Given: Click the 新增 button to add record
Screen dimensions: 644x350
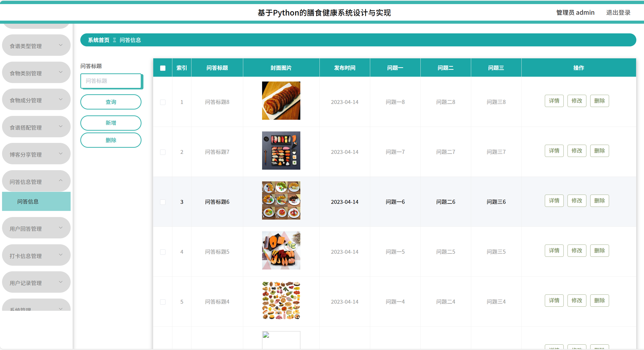Looking at the screenshot, I should coord(111,123).
